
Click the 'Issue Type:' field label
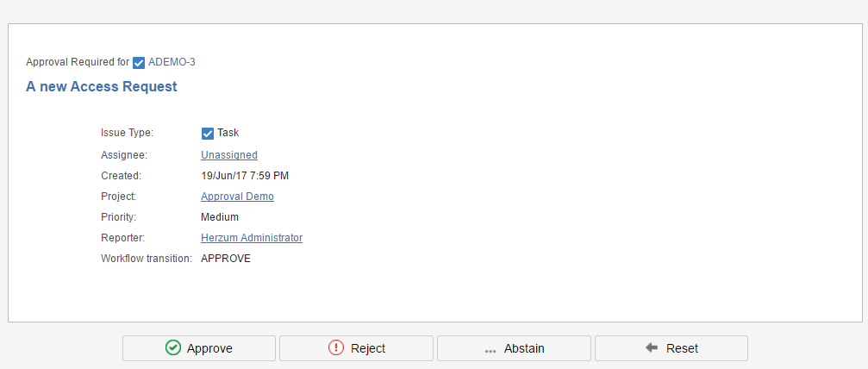coord(127,133)
